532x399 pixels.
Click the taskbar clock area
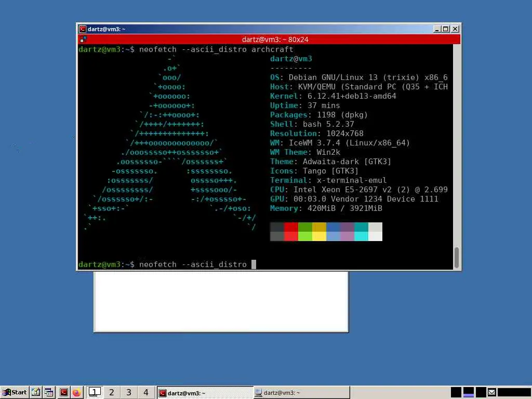(x=514, y=392)
